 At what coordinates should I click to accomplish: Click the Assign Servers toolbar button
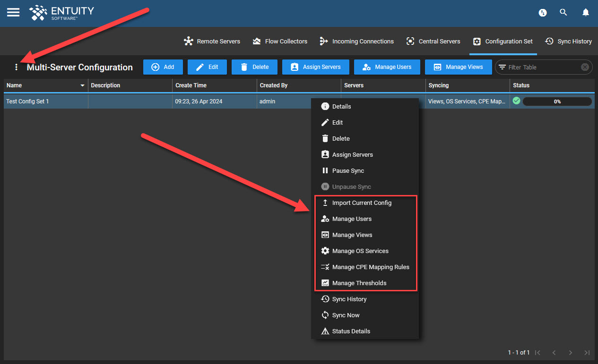point(316,67)
